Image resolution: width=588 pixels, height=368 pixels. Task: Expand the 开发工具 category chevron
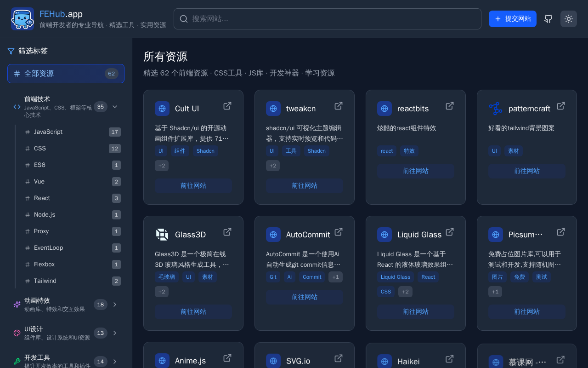[115, 362]
